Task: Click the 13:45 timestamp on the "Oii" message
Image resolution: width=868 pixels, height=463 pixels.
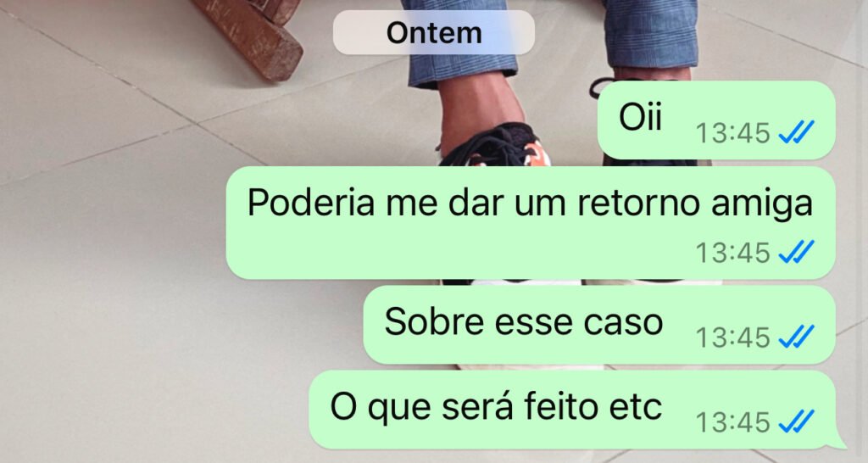Action: point(733,133)
